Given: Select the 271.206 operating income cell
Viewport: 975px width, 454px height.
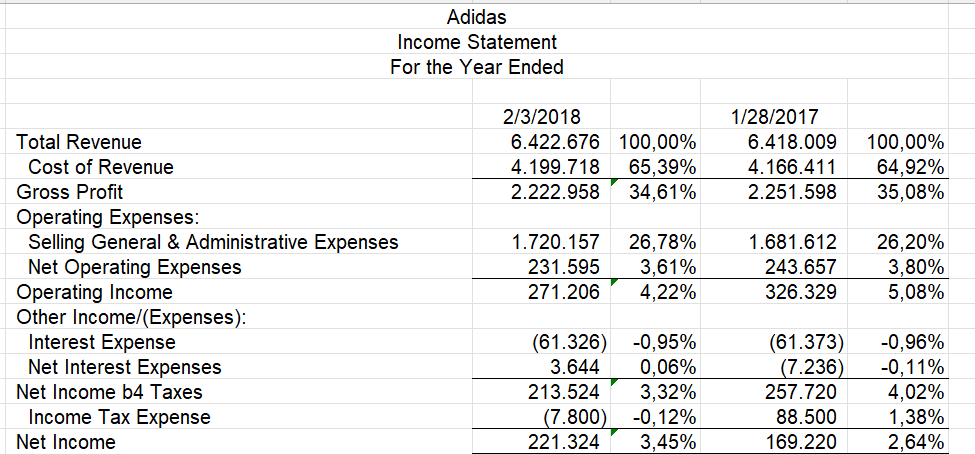Looking at the screenshot, I should [x=564, y=292].
